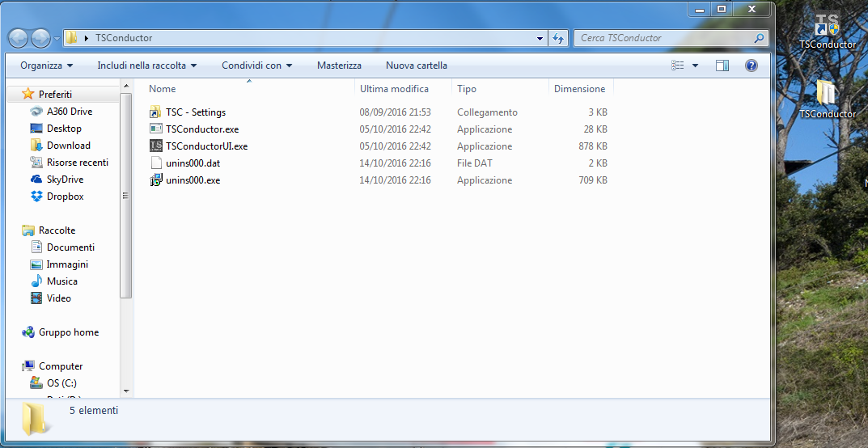Select the unins000.exe file icon
868x448 pixels.
pyautogui.click(x=156, y=180)
